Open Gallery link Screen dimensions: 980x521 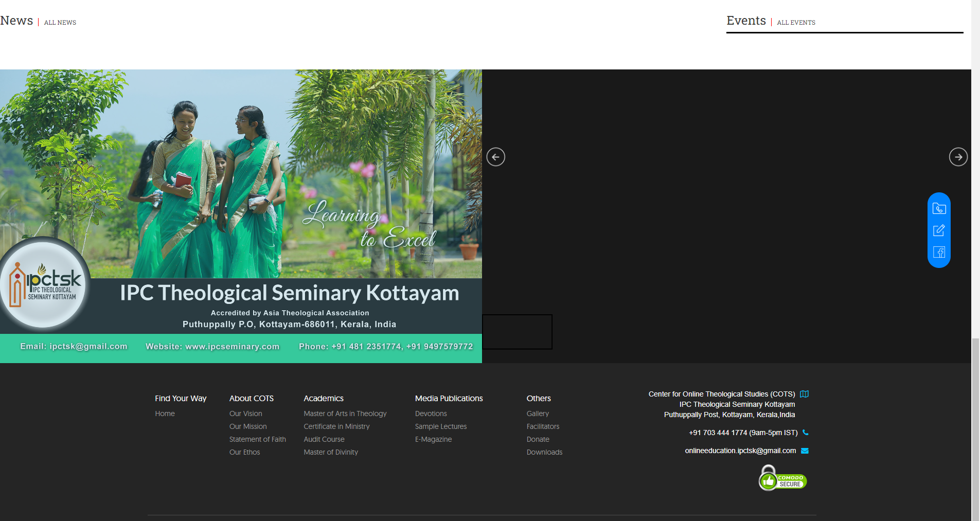[538, 414]
